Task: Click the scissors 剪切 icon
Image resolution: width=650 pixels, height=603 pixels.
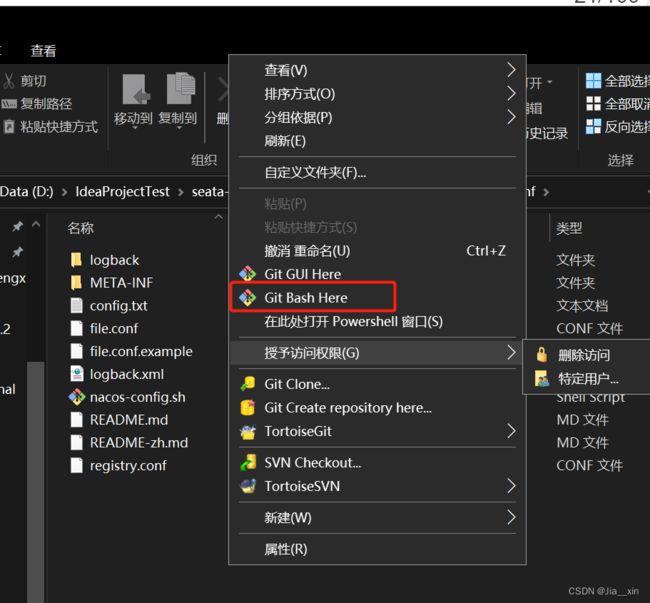Action: click(9, 81)
